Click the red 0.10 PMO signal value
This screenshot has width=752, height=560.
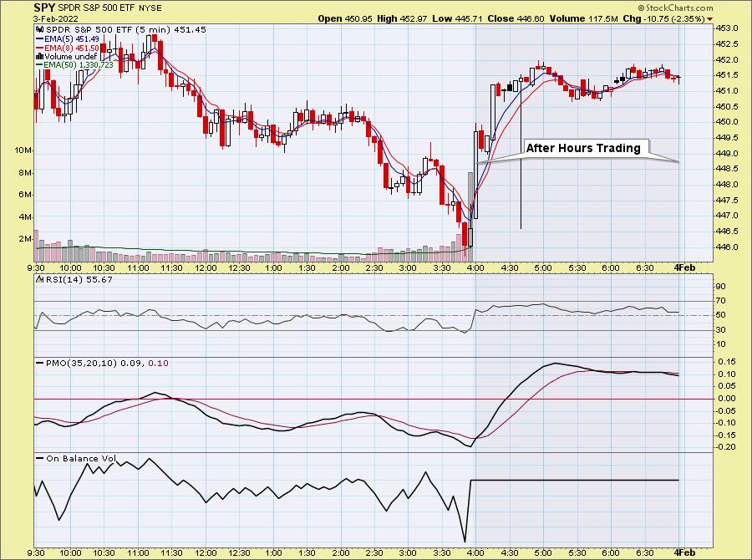click(158, 364)
